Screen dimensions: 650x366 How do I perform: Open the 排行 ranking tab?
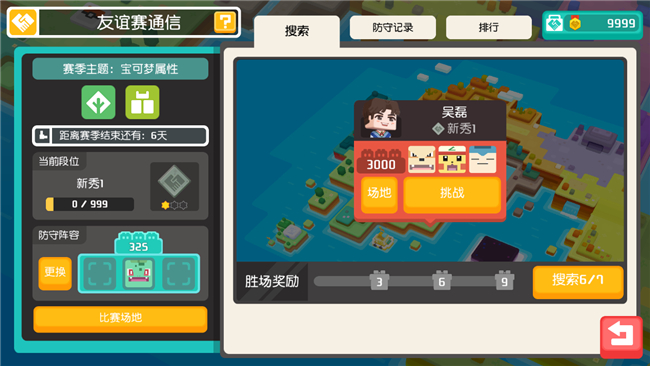[489, 28]
